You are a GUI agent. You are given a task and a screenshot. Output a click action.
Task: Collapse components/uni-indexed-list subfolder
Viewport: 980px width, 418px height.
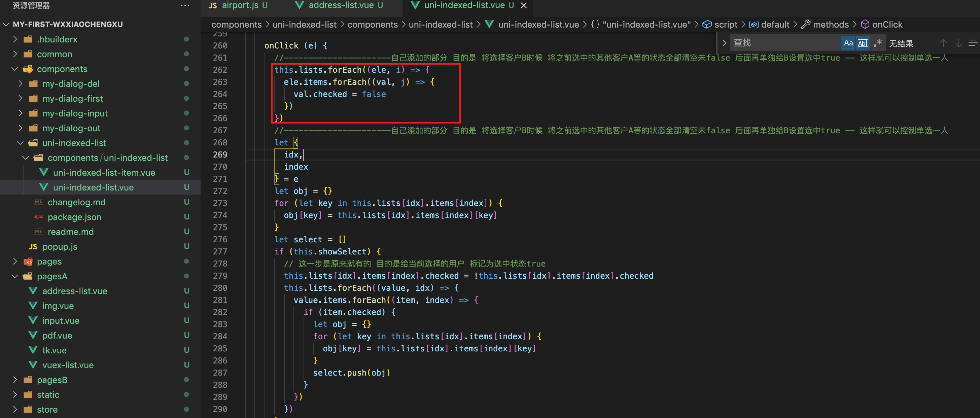pyautogui.click(x=108, y=158)
